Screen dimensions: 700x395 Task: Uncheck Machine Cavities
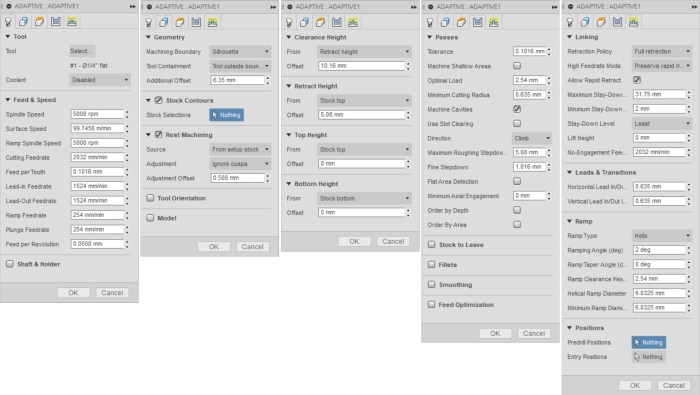tap(517, 109)
